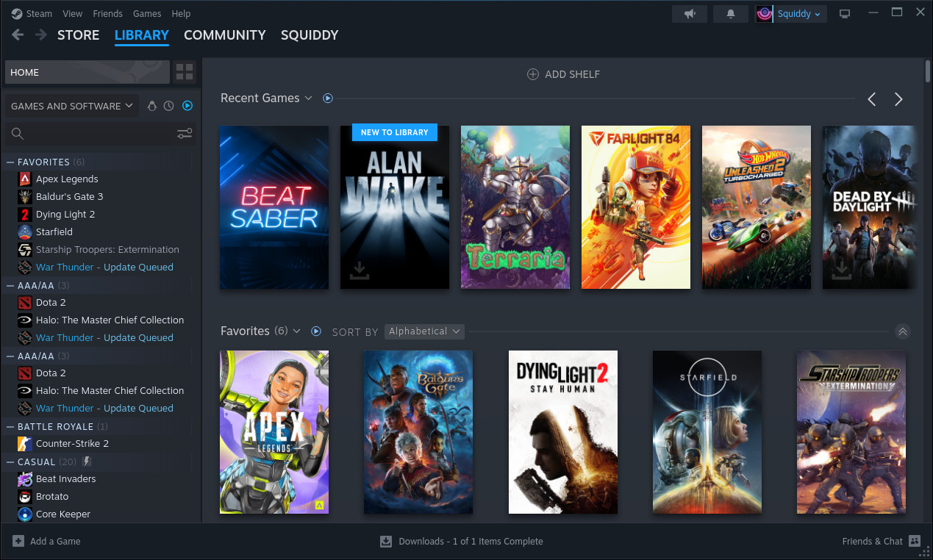Viewport: 933px width, 560px height.
Task: Click the announcements megaphone icon
Action: click(x=690, y=14)
